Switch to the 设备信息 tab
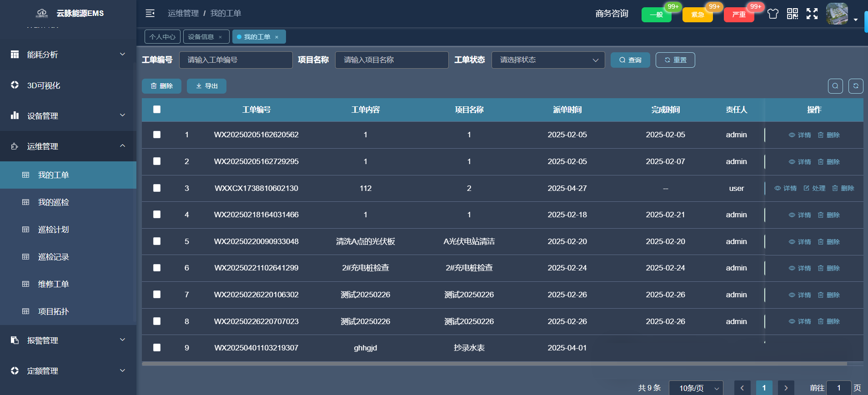This screenshot has height=395, width=868. coord(201,37)
